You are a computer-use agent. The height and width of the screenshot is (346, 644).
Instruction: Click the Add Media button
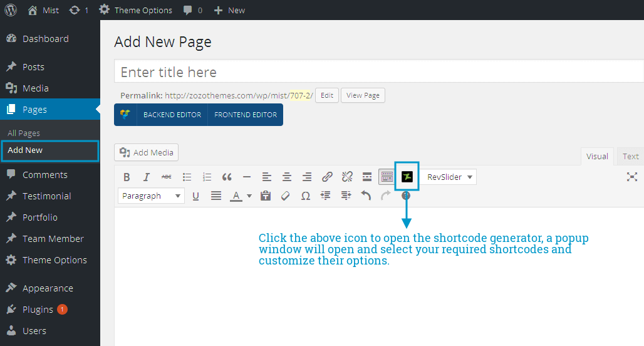[147, 152]
